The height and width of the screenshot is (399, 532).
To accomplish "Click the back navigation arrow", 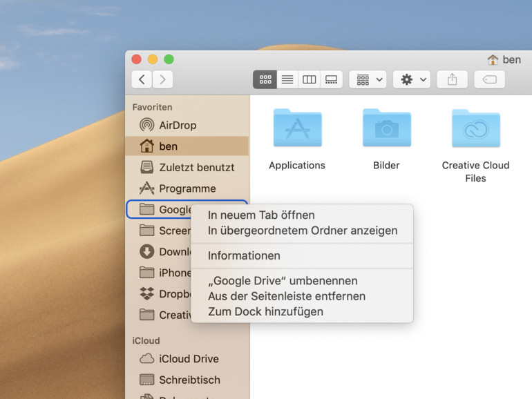I will coord(142,79).
